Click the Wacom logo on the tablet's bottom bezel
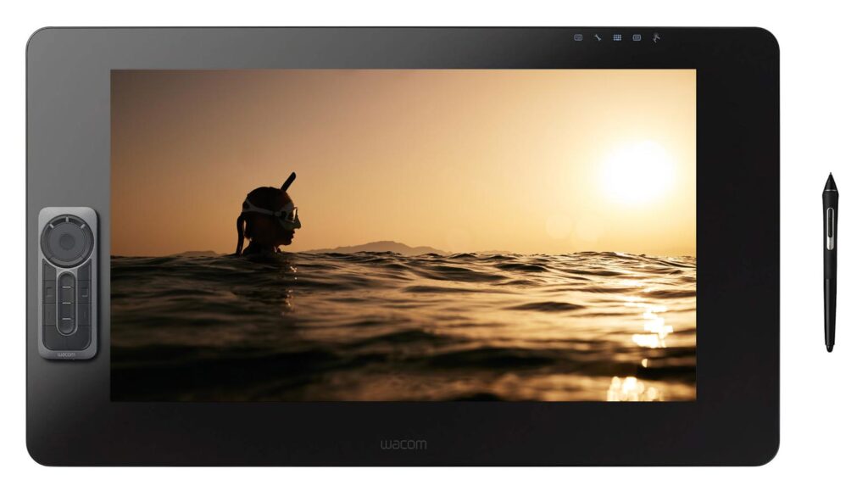Screen dimensions: 868x502 coord(403,443)
